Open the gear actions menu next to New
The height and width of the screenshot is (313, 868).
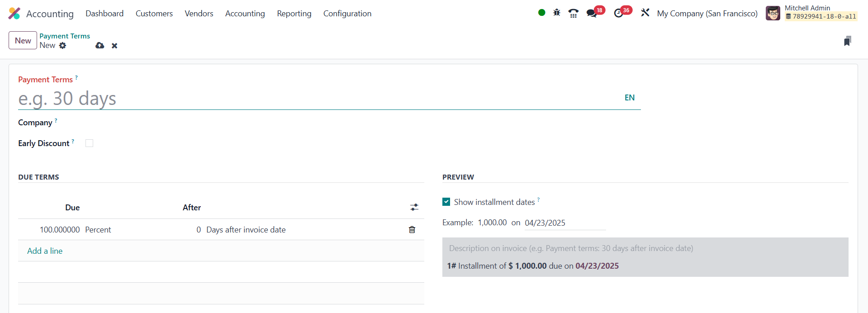click(x=63, y=46)
